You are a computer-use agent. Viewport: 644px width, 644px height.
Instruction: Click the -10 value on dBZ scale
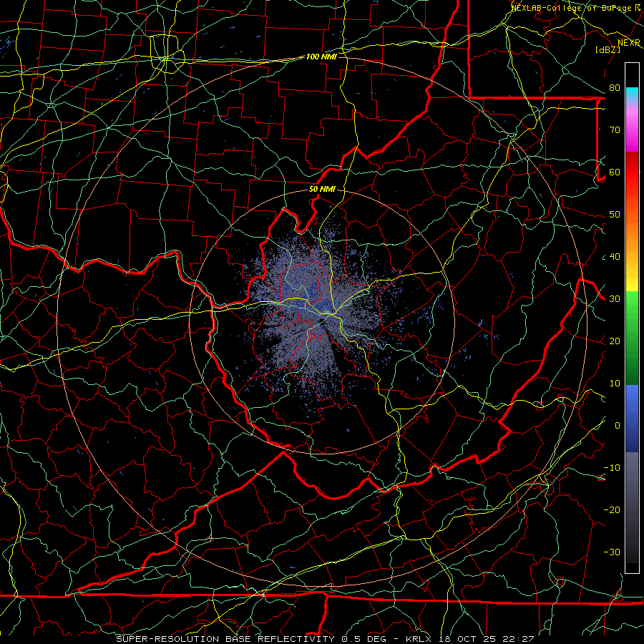pos(612,468)
